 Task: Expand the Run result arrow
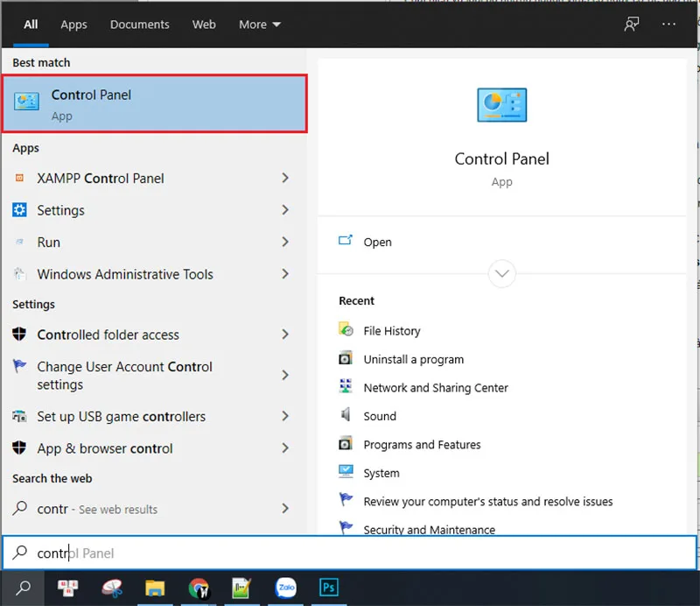285,242
